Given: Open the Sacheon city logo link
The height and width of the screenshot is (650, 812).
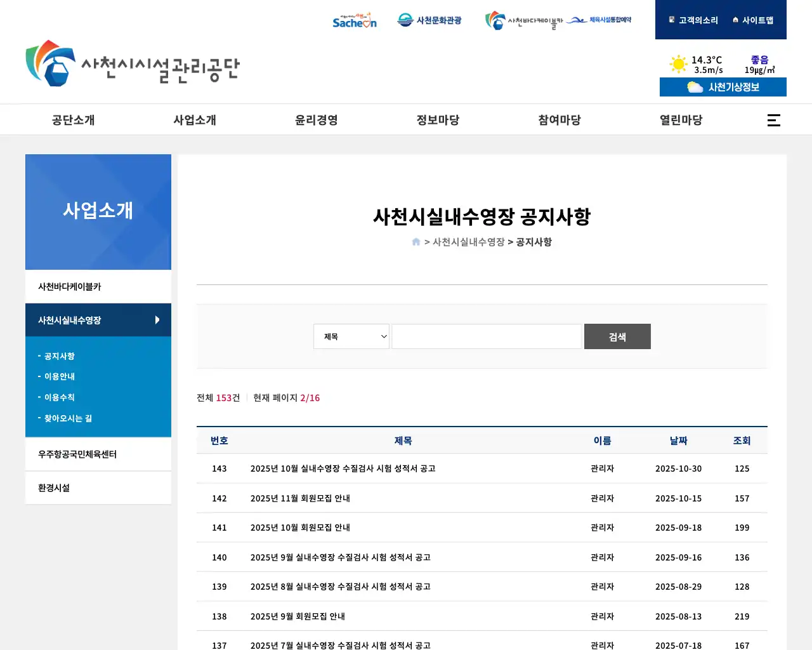Looking at the screenshot, I should tap(355, 20).
